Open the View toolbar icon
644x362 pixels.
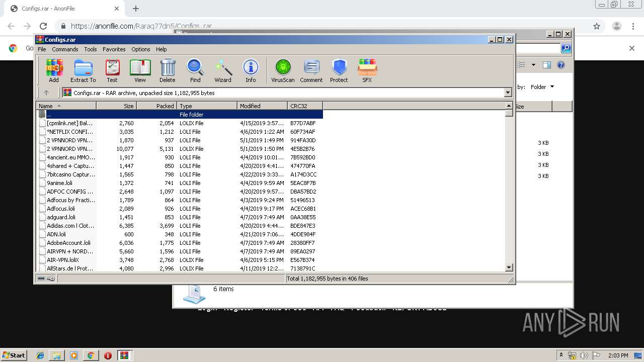tap(140, 71)
